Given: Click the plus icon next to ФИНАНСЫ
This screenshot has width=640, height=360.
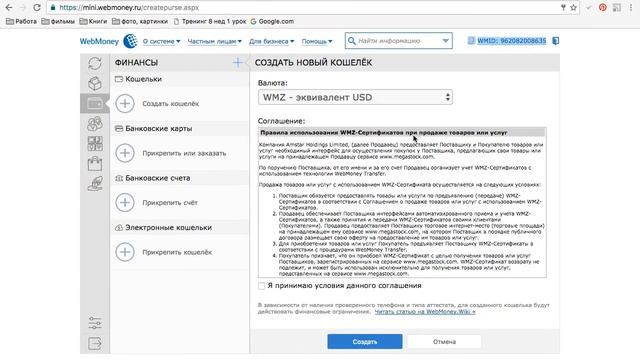Looking at the screenshot, I should pyautogui.click(x=238, y=62).
